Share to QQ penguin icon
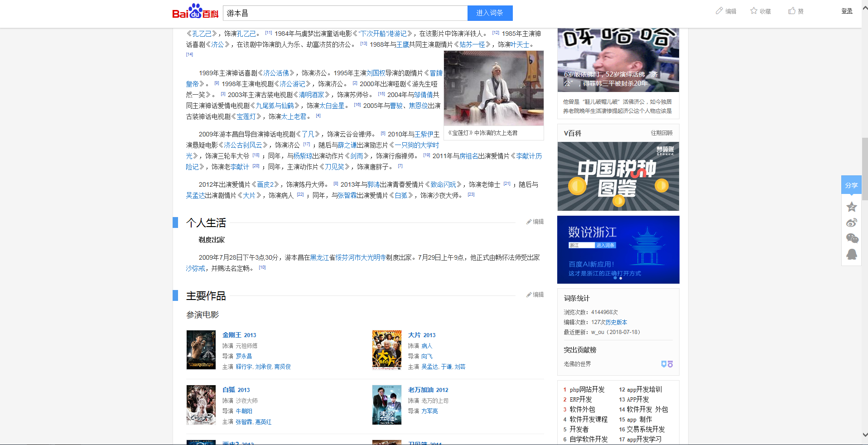Viewport: 868px width, 445px height. 852,254
